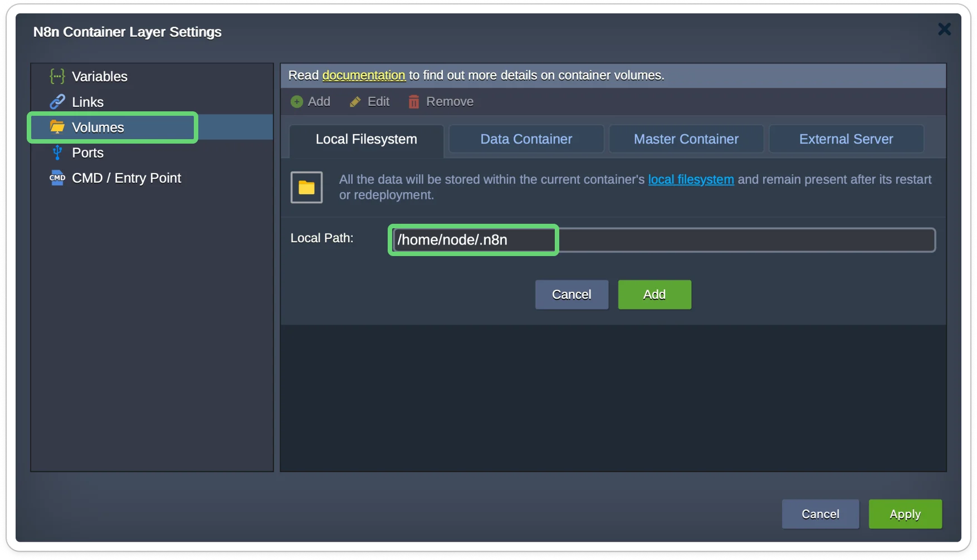Click the Apply button
The height and width of the screenshot is (560, 977).
coord(905,514)
